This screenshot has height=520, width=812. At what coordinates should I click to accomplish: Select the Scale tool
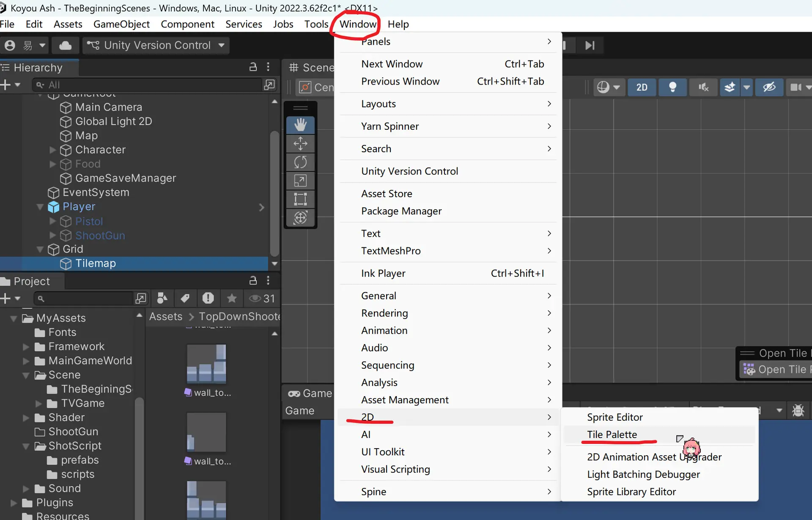(x=300, y=181)
